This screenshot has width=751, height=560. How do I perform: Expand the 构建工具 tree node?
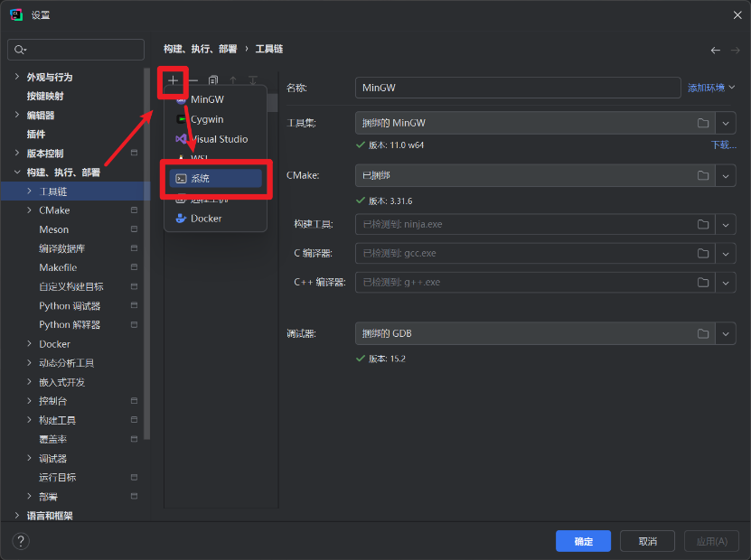(30, 420)
